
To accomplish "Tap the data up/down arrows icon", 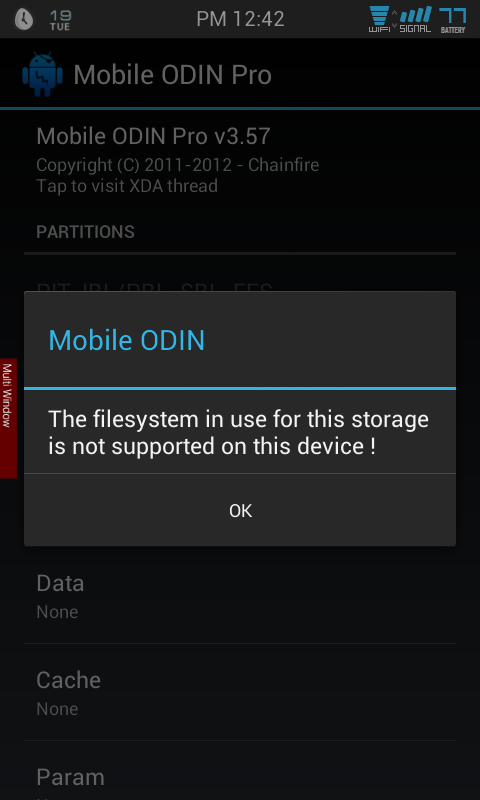I will pyautogui.click(x=394, y=19).
